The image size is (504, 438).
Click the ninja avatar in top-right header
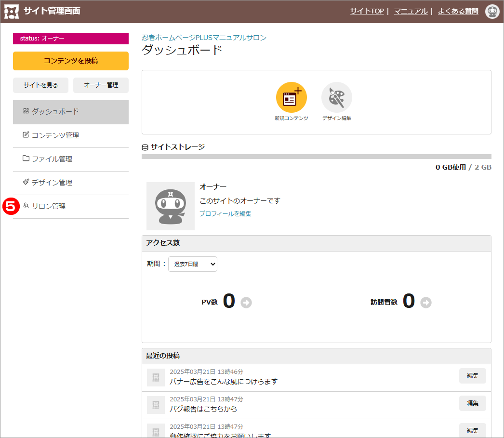click(x=492, y=11)
